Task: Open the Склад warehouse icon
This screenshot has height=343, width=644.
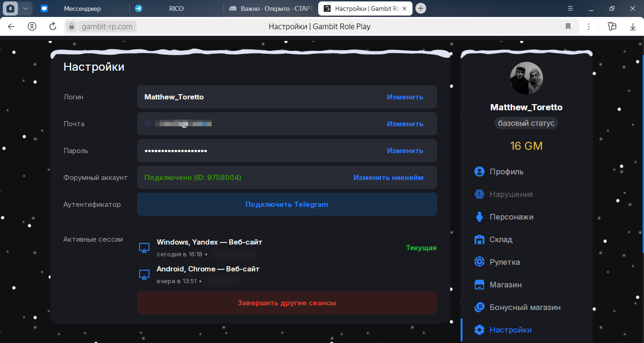Action: tap(479, 239)
